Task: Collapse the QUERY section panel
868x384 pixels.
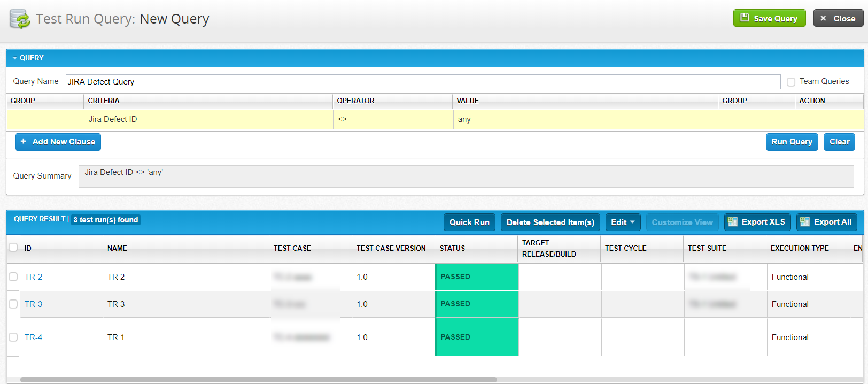Action: click(x=15, y=58)
